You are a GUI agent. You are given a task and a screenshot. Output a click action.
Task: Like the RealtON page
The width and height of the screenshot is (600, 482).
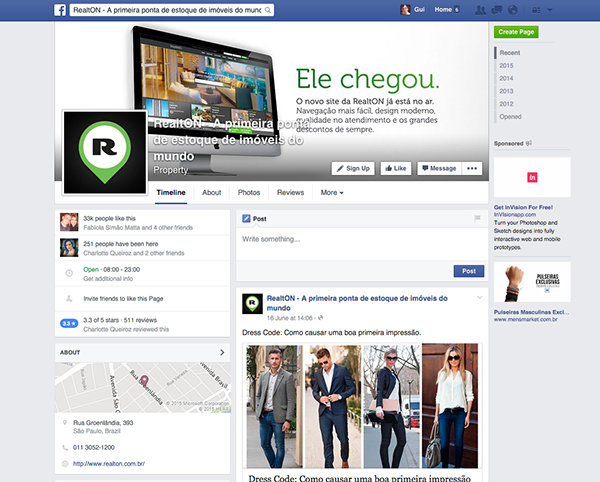pos(396,168)
